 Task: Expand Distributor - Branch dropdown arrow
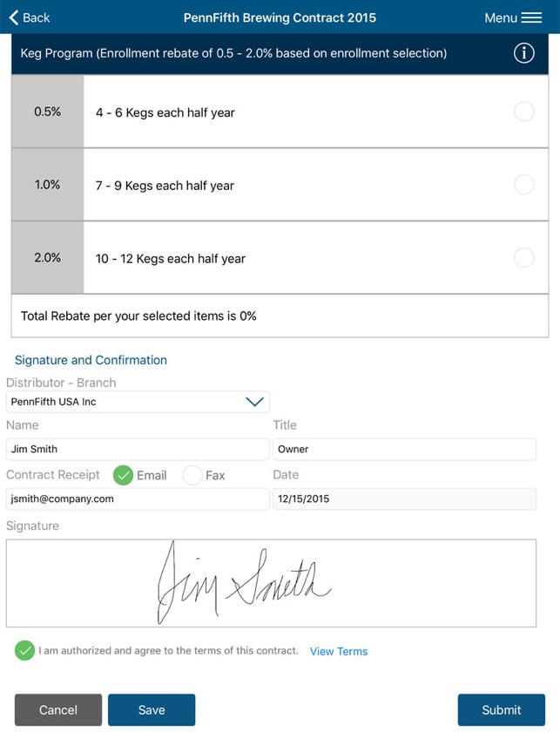click(x=254, y=402)
